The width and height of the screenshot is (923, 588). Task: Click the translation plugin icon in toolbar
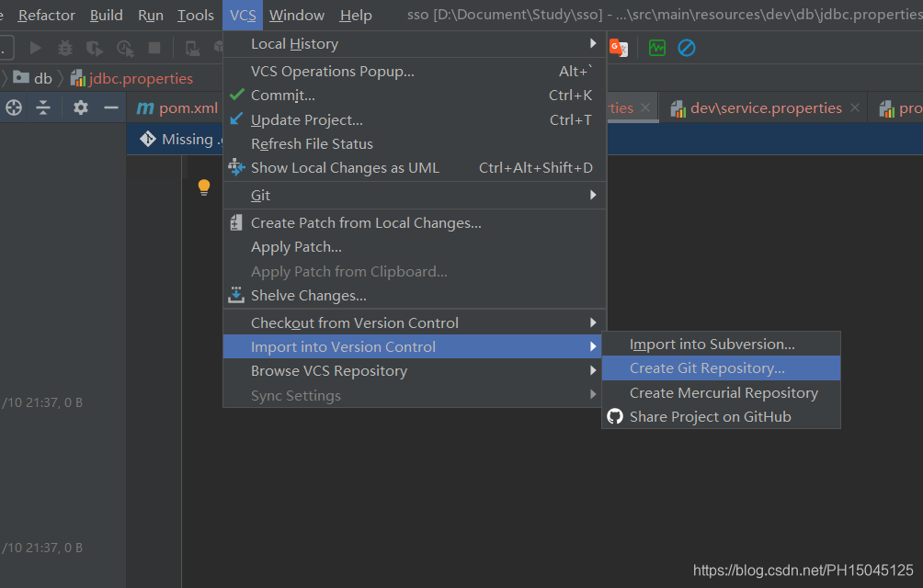click(x=619, y=48)
